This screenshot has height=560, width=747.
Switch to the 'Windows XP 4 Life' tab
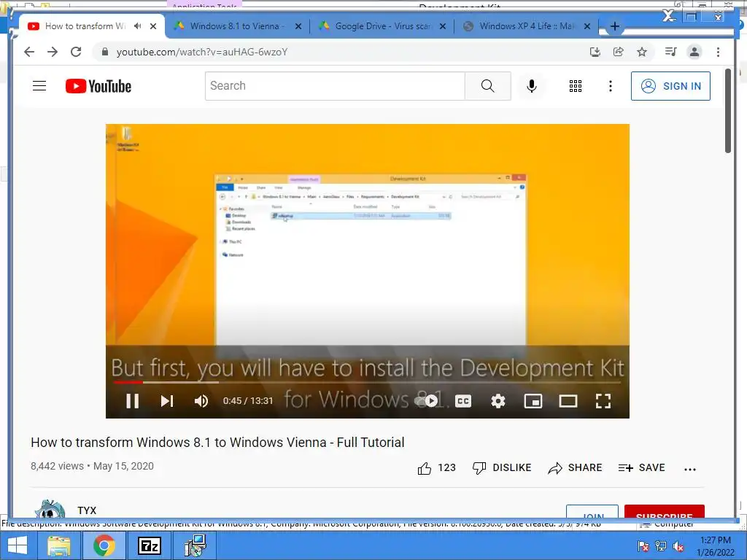(x=527, y=26)
